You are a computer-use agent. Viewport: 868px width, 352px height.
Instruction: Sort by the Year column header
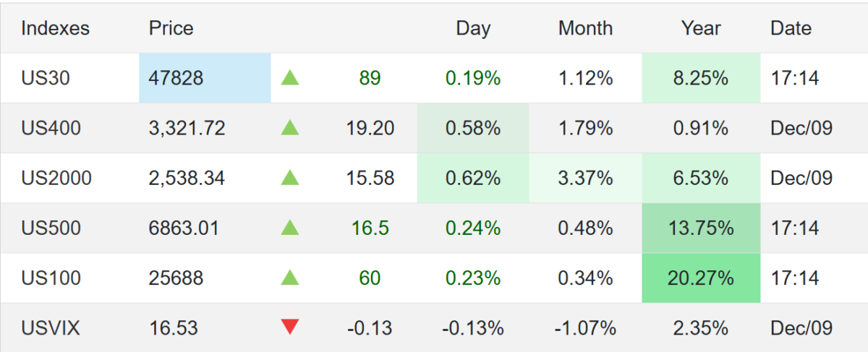(700, 28)
